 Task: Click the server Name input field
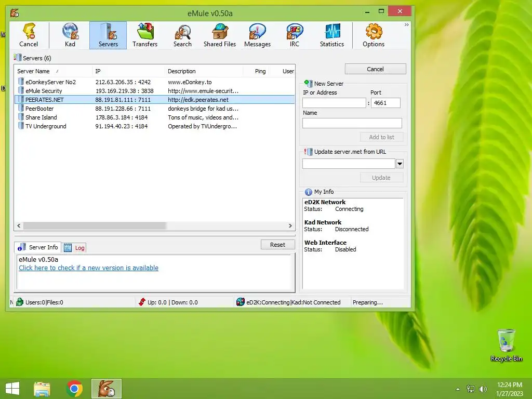tap(352, 123)
